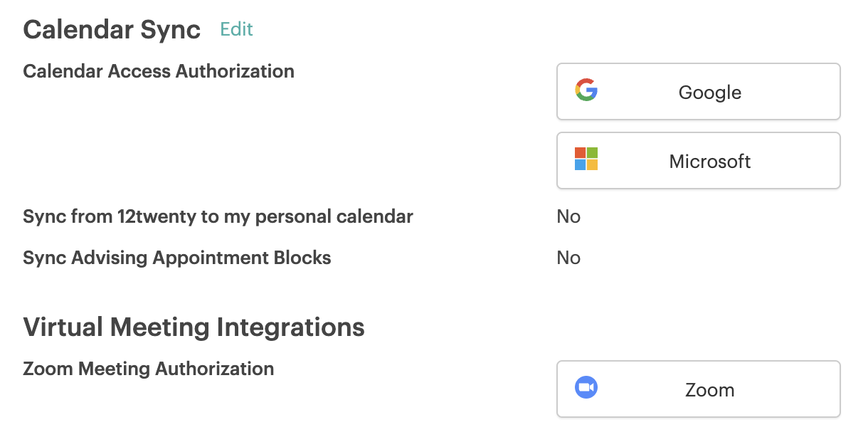Viewport: 868px width, 447px height.
Task: Click the four-square Microsoft logo
Action: tap(586, 159)
